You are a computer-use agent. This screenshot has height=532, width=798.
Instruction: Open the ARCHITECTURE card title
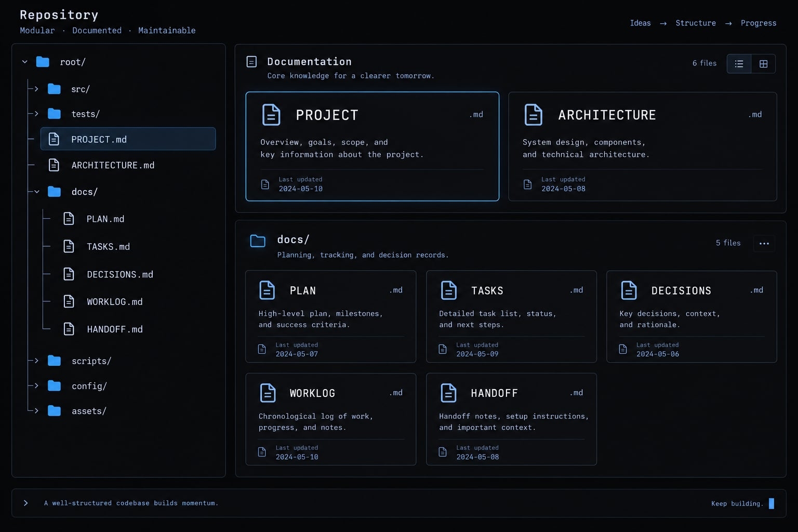pos(607,115)
